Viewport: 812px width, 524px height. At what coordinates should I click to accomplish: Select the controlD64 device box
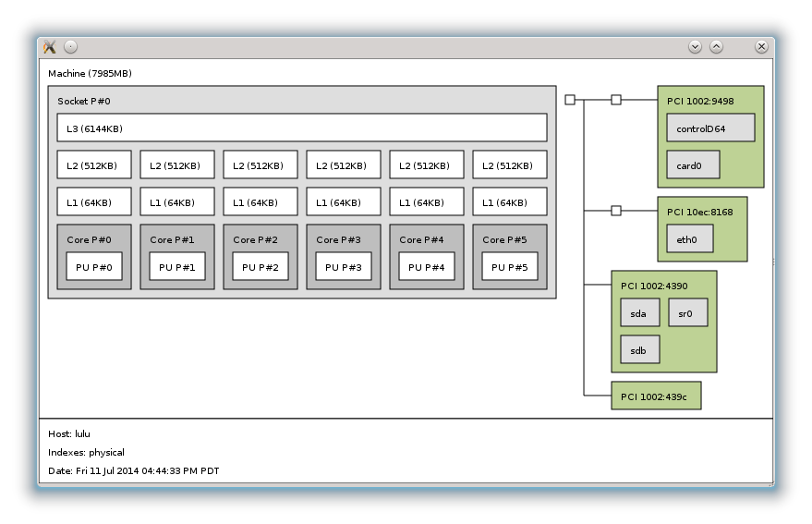click(x=710, y=128)
